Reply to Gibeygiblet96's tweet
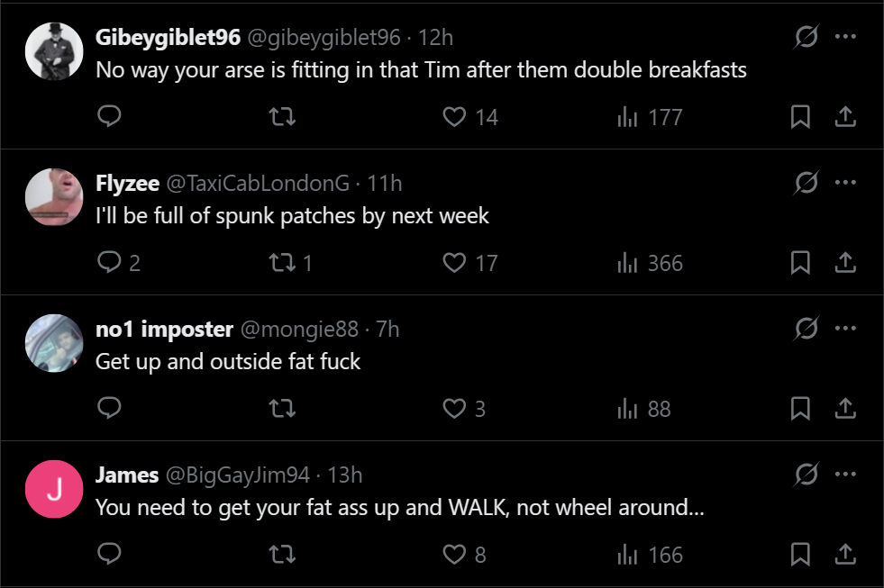The image size is (884, 588). click(109, 116)
